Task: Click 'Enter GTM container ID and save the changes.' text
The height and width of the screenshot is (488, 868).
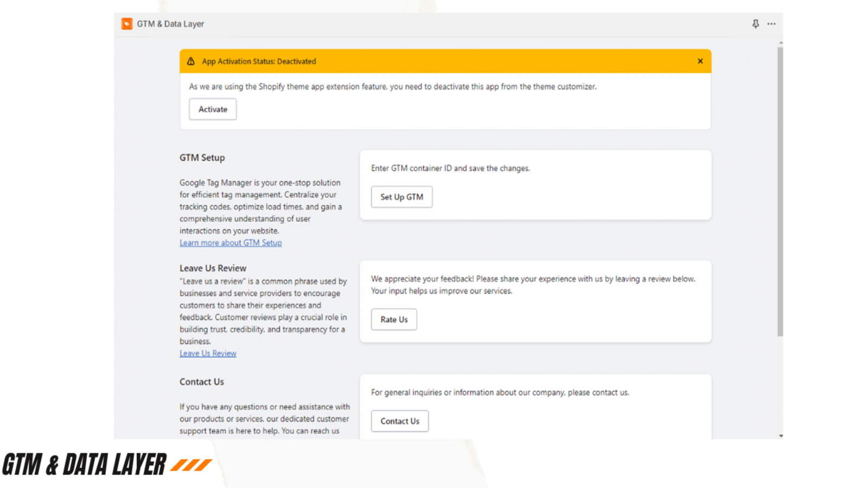Action: click(450, 168)
